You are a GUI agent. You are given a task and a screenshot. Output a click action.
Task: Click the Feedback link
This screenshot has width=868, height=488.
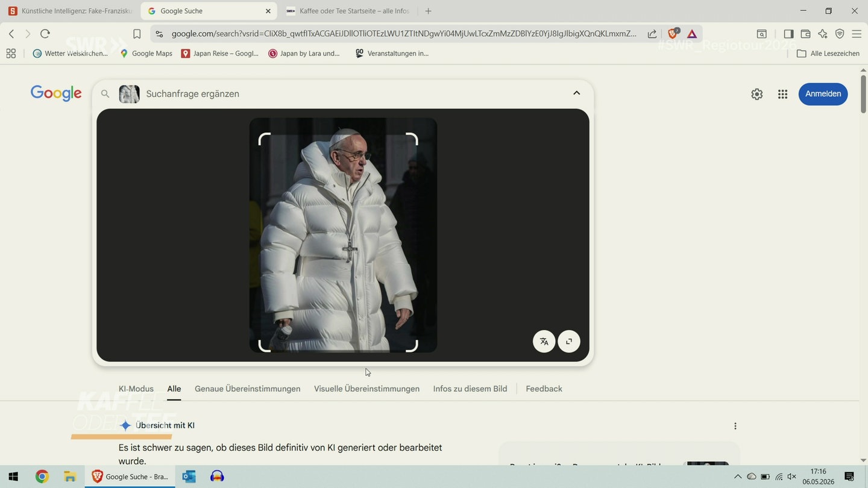pos(544,389)
